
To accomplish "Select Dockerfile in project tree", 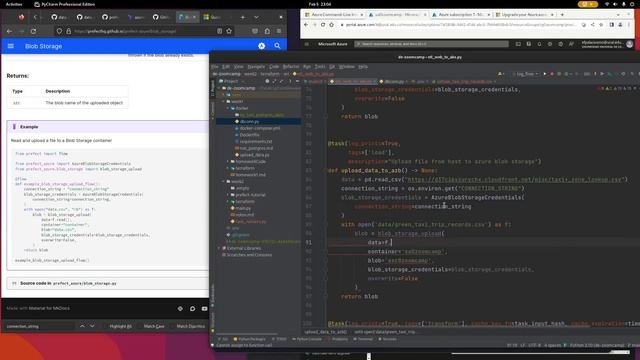I will [249, 135].
